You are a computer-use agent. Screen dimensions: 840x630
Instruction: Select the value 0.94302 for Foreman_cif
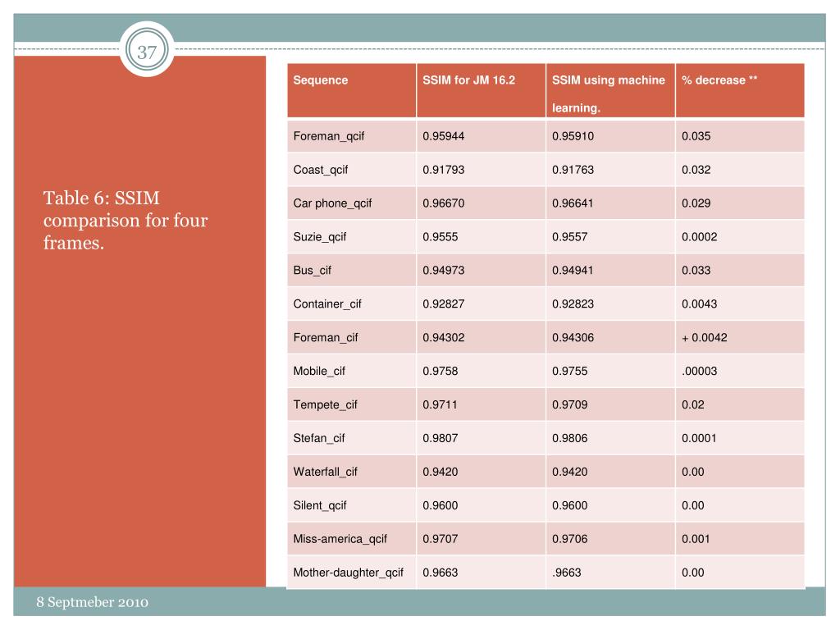444,337
